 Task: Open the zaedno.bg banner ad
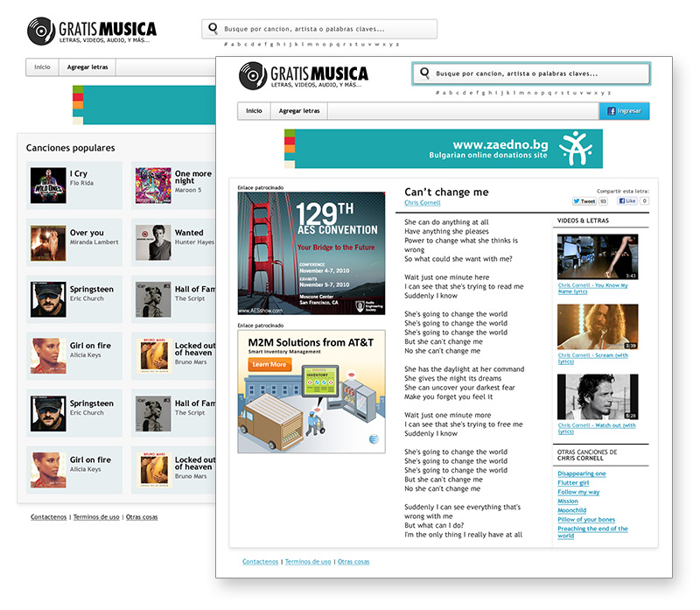pyautogui.click(x=444, y=149)
